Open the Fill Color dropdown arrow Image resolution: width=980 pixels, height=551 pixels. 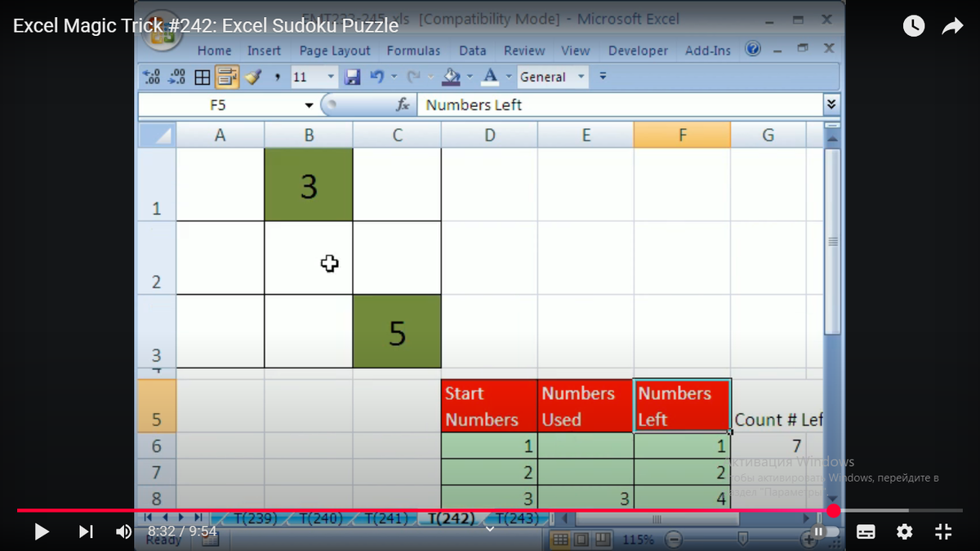(x=470, y=77)
